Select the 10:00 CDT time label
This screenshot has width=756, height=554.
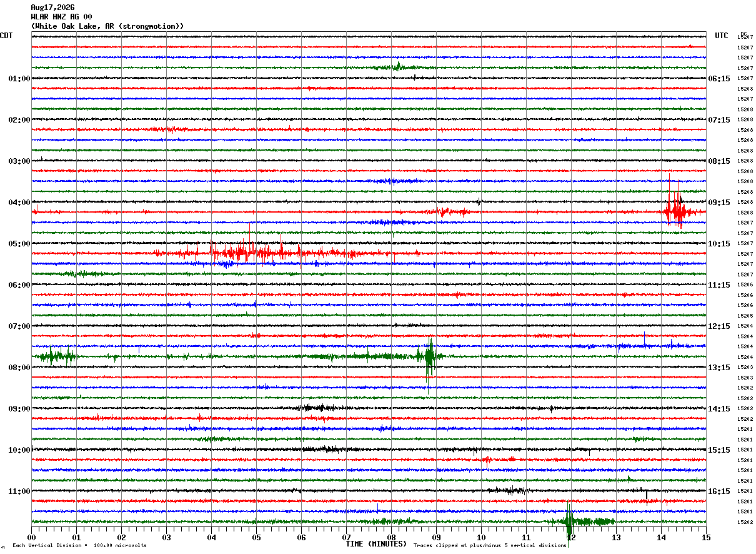(19, 450)
